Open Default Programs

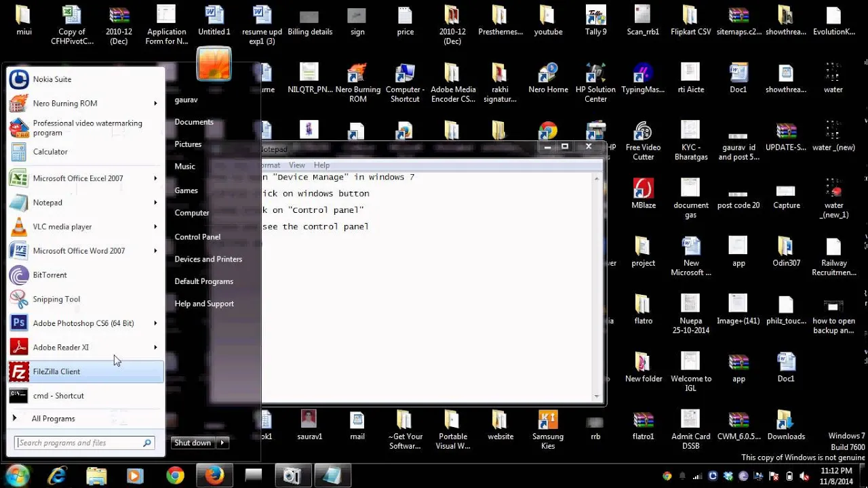(203, 281)
